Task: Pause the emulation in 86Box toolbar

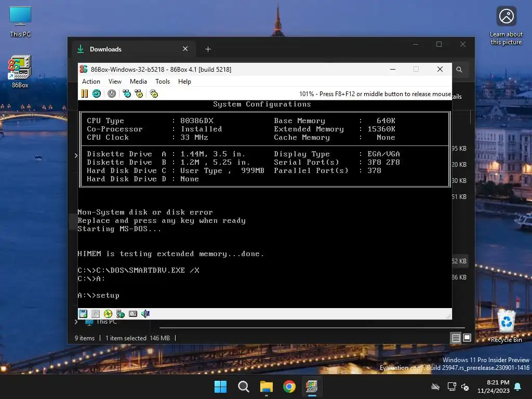Action: 85,94
